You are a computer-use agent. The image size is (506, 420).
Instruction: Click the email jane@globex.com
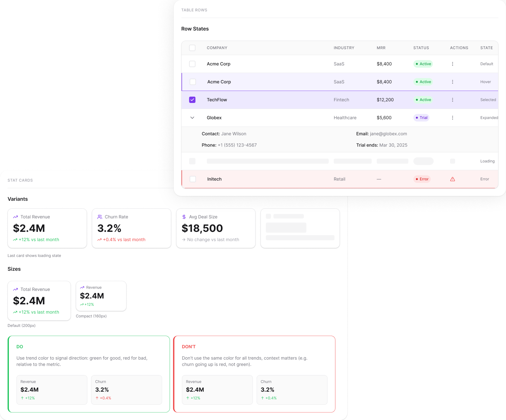tap(388, 134)
